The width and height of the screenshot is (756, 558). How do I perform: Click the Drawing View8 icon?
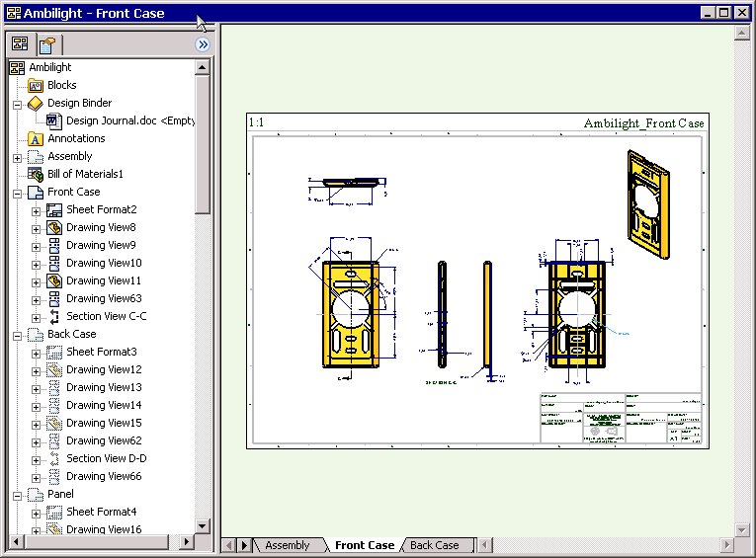[54, 227]
